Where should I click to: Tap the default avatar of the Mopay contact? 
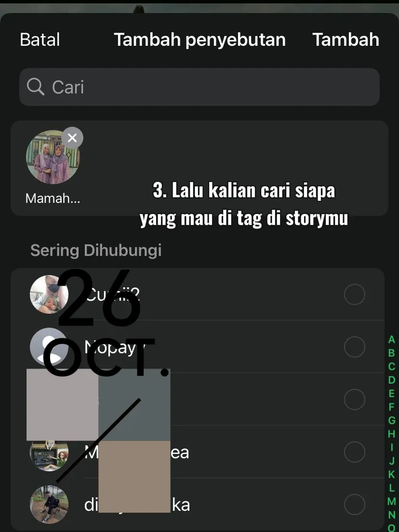pyautogui.click(x=49, y=347)
